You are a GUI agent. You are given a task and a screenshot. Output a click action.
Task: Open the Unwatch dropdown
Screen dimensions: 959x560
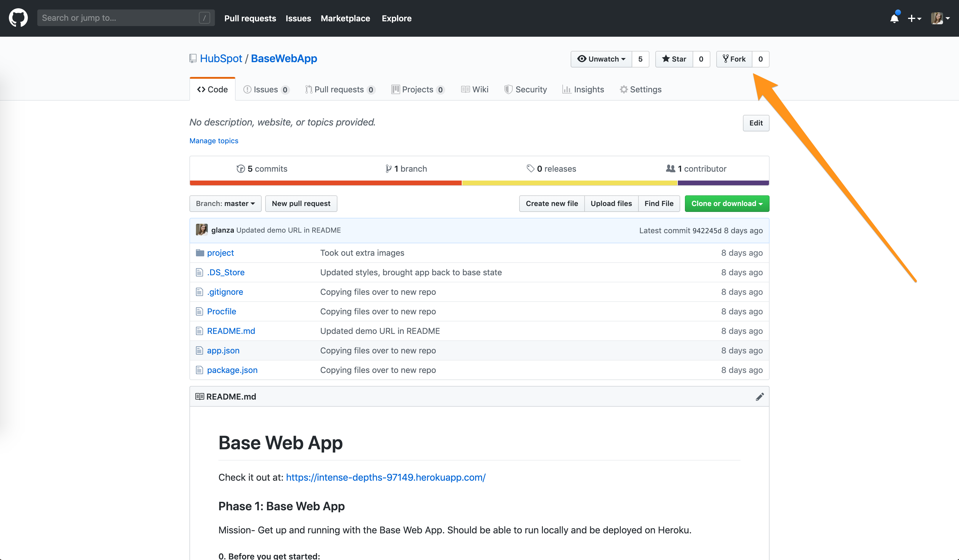[601, 59]
